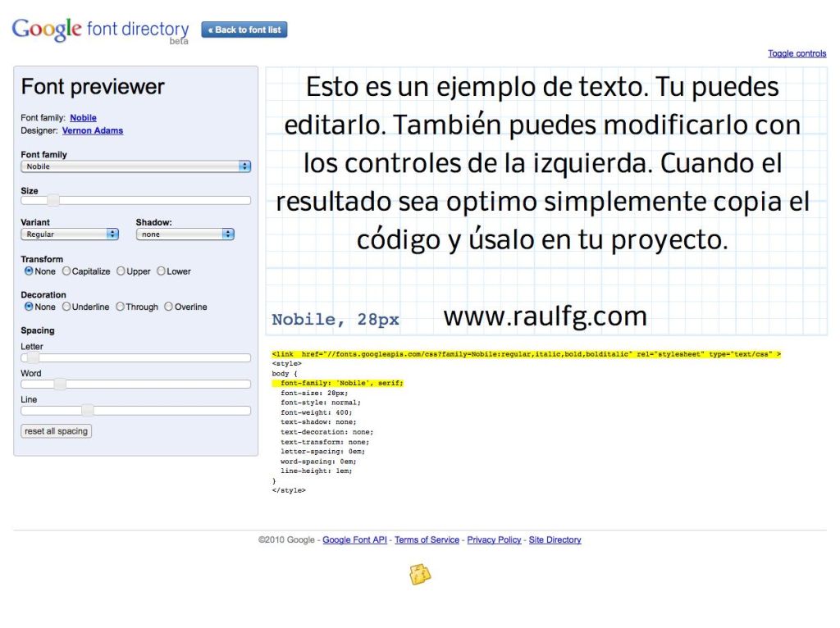The height and width of the screenshot is (628, 840).
Task: Open the Nobile font family link
Action: pyautogui.click(x=83, y=118)
